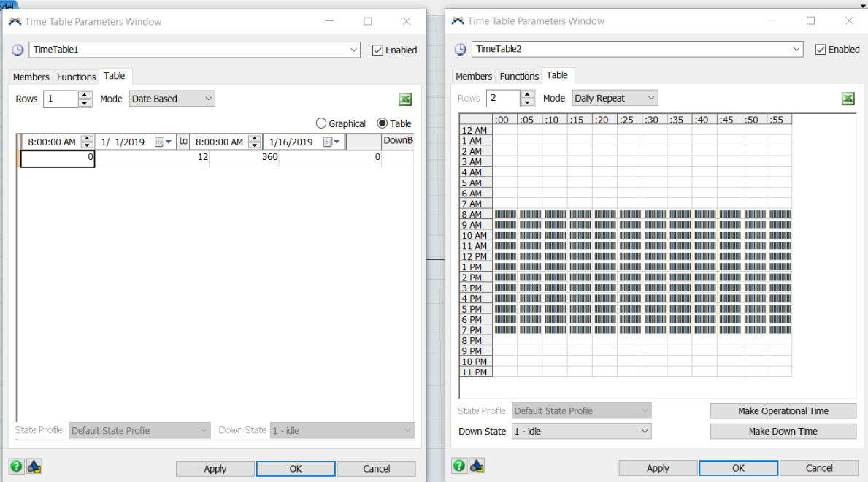Image resolution: width=868 pixels, height=482 pixels.
Task: Open the Functions tab in TimeTable2
Action: tap(519, 76)
